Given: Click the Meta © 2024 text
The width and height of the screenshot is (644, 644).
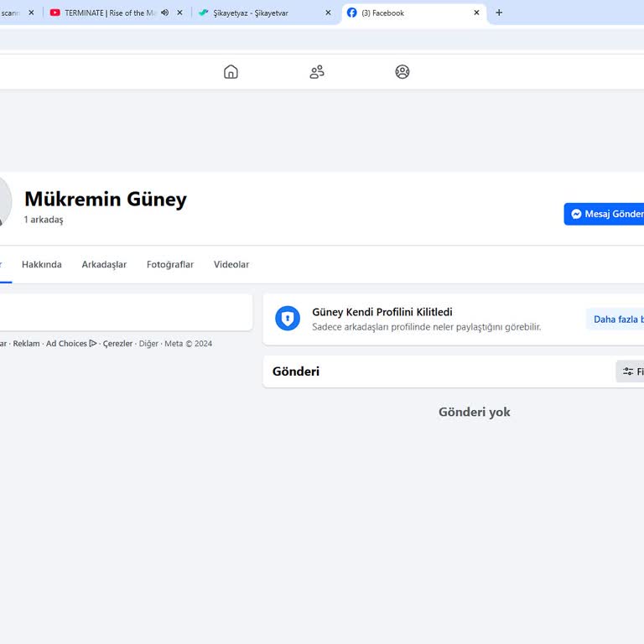Looking at the screenshot, I should (x=188, y=343).
